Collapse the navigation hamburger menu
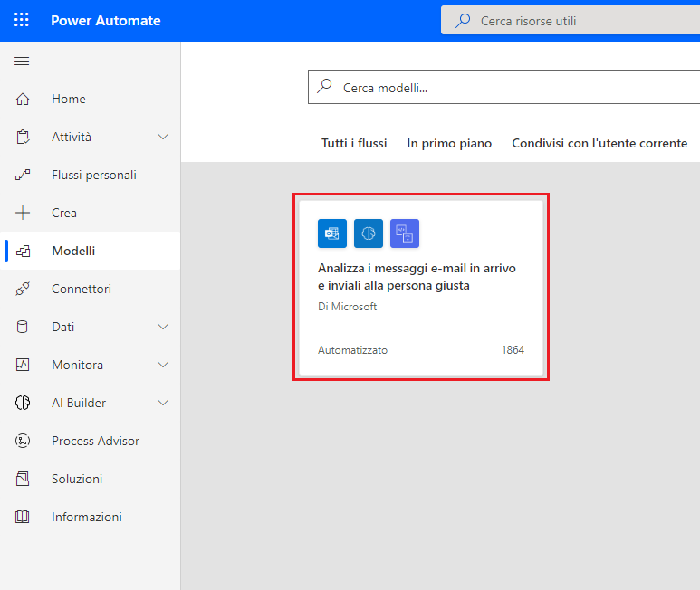The width and height of the screenshot is (700, 590). [x=22, y=62]
